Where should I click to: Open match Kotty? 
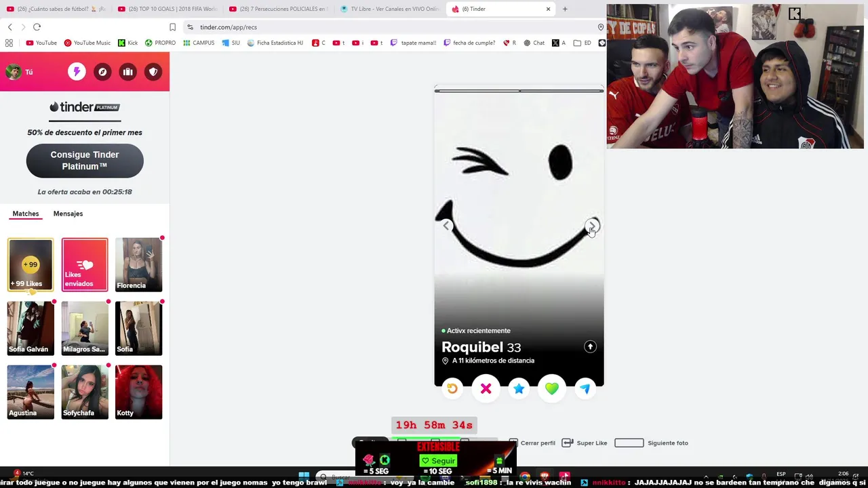139,392
